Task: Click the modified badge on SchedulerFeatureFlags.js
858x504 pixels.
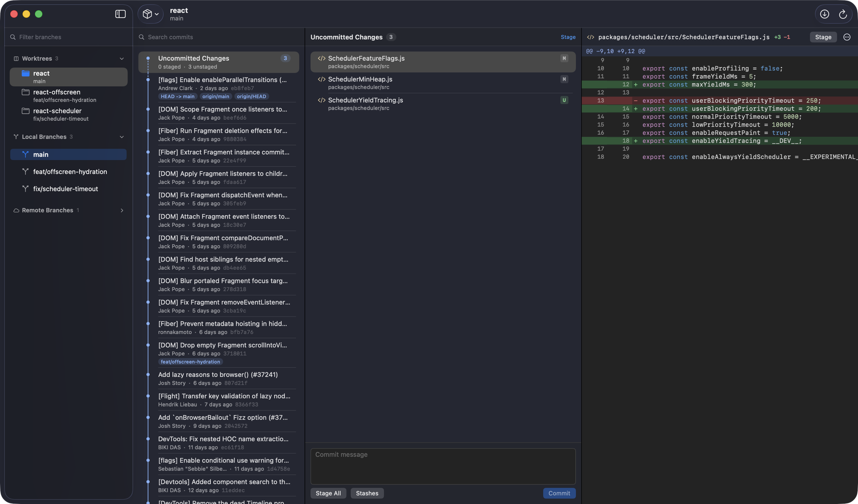Action: tap(564, 59)
